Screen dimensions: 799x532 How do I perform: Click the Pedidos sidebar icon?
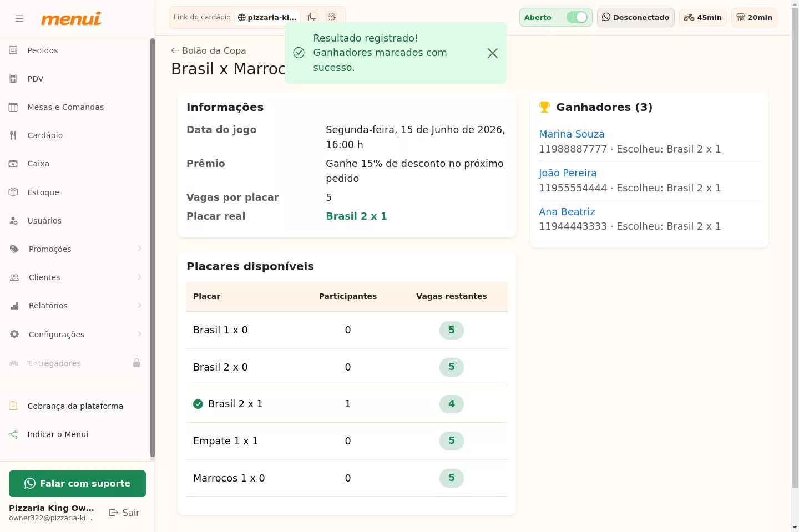pyautogui.click(x=13, y=50)
